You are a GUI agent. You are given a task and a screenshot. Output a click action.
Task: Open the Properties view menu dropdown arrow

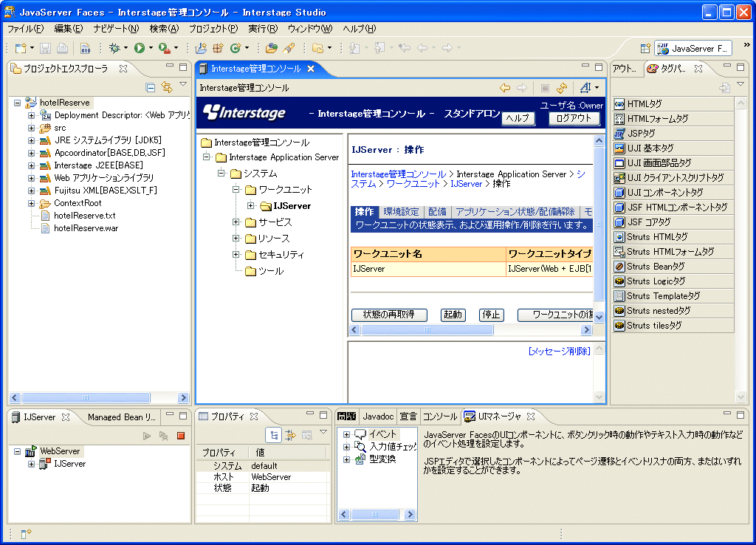[323, 433]
